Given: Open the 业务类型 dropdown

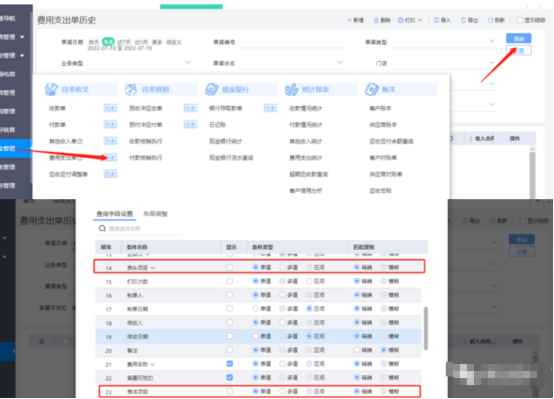Looking at the screenshot, I should pyautogui.click(x=188, y=62).
